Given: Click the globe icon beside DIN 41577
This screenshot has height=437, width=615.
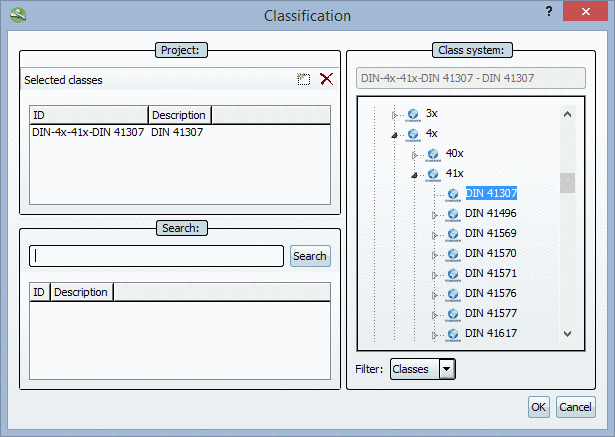Looking at the screenshot, I should (x=453, y=314).
